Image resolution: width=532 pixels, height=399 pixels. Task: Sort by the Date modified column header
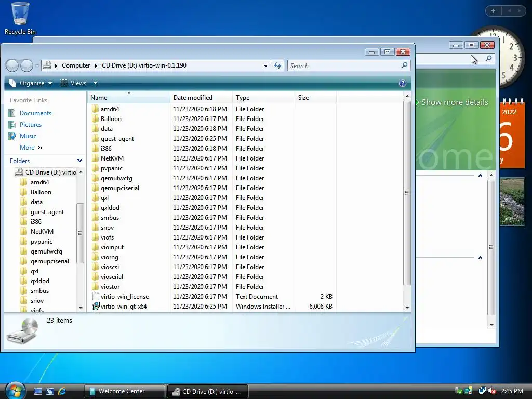pos(201,97)
